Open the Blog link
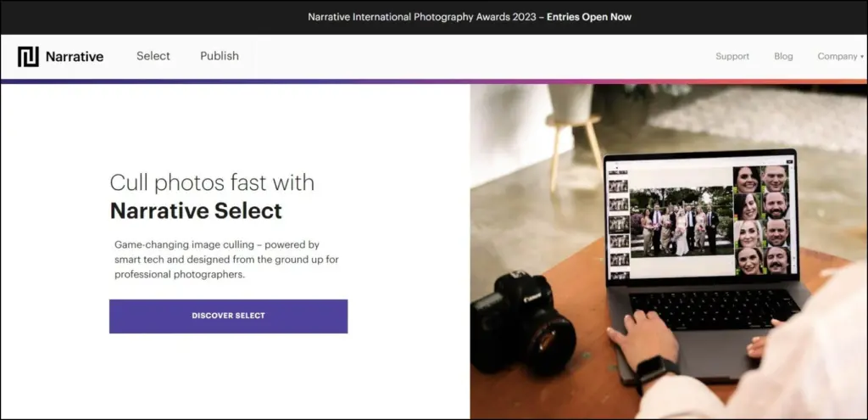This screenshot has height=420, width=868. (x=783, y=57)
